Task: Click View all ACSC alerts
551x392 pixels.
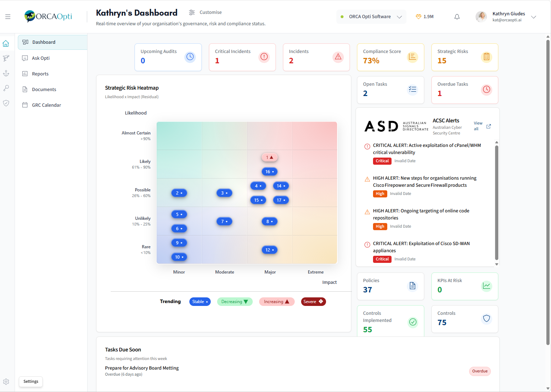Action: click(x=478, y=126)
